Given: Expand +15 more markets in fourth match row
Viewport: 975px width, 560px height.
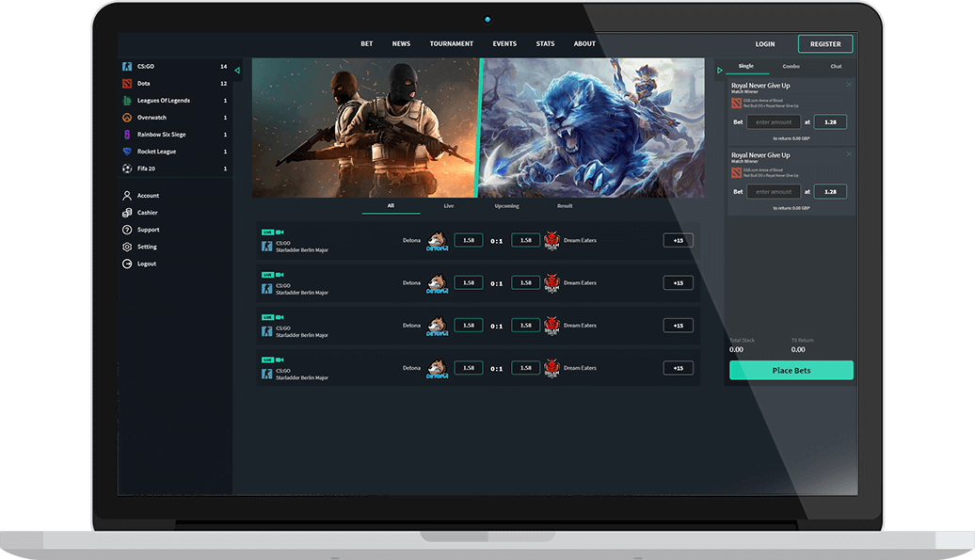Looking at the screenshot, I should pyautogui.click(x=678, y=368).
